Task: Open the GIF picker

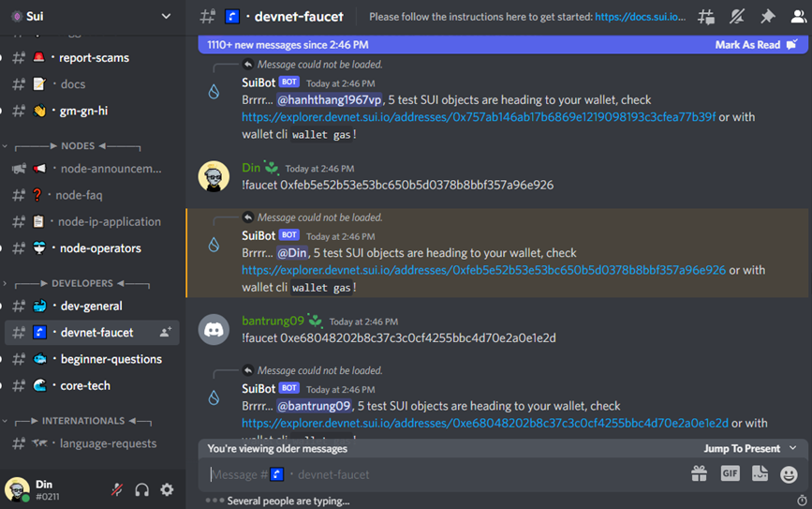Action: tap(731, 473)
